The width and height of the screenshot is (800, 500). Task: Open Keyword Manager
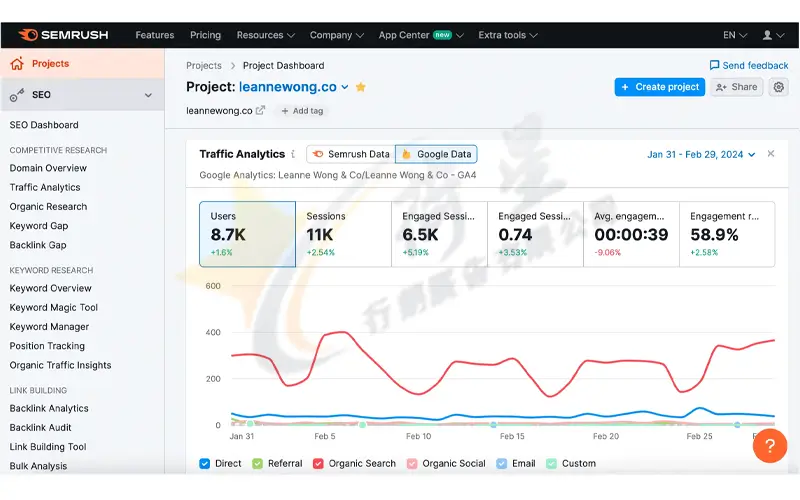(49, 327)
